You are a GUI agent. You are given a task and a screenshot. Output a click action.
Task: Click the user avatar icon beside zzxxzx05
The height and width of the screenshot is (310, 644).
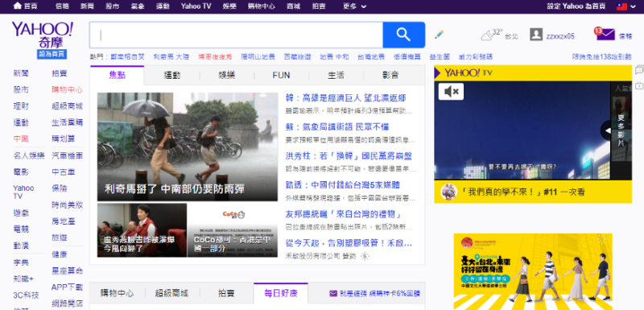pyautogui.click(x=536, y=35)
